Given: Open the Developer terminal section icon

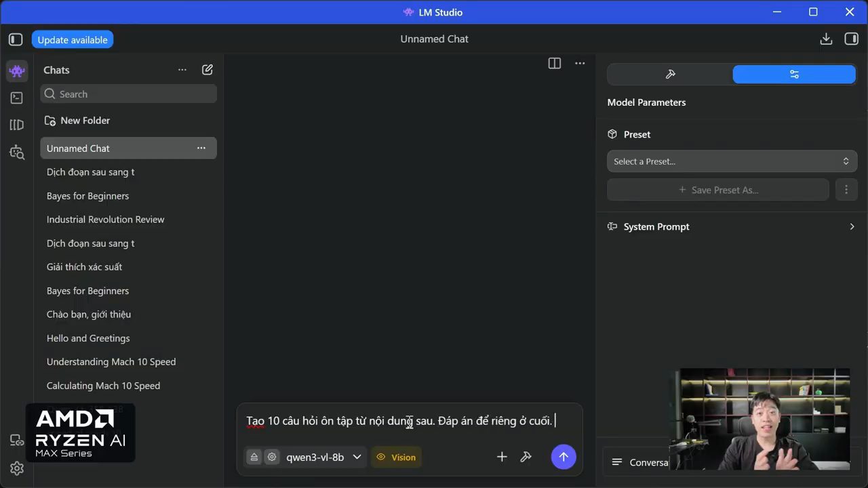Looking at the screenshot, I should tap(17, 98).
